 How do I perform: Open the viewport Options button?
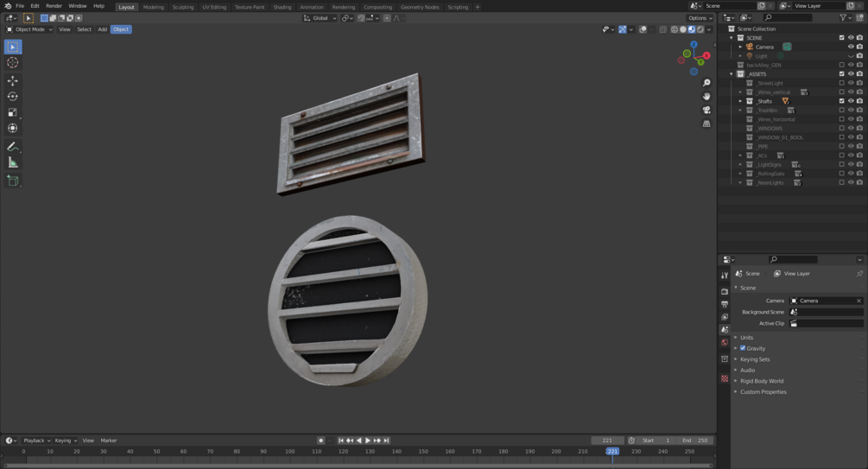tap(700, 17)
